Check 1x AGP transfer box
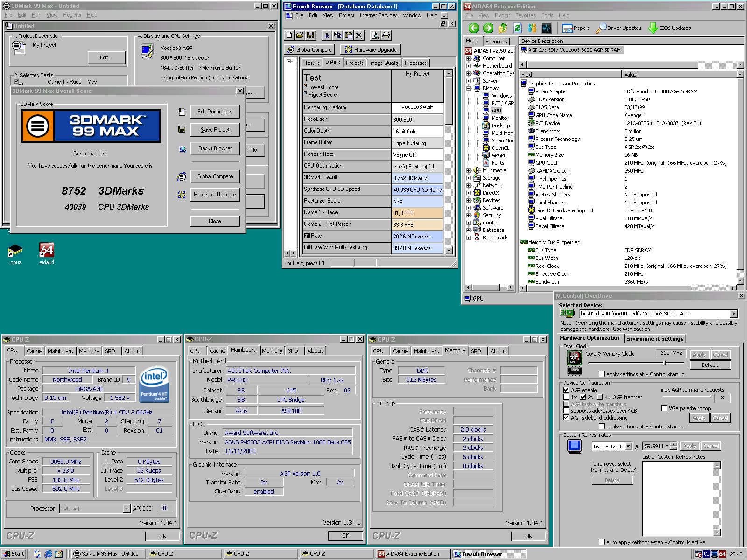Image resolution: width=747 pixels, height=560 pixels. pyautogui.click(x=566, y=397)
